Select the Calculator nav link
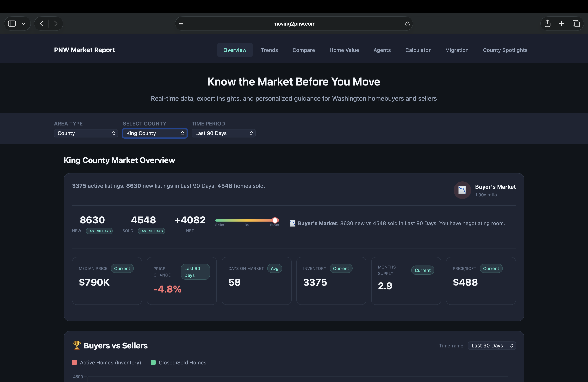 coord(418,50)
